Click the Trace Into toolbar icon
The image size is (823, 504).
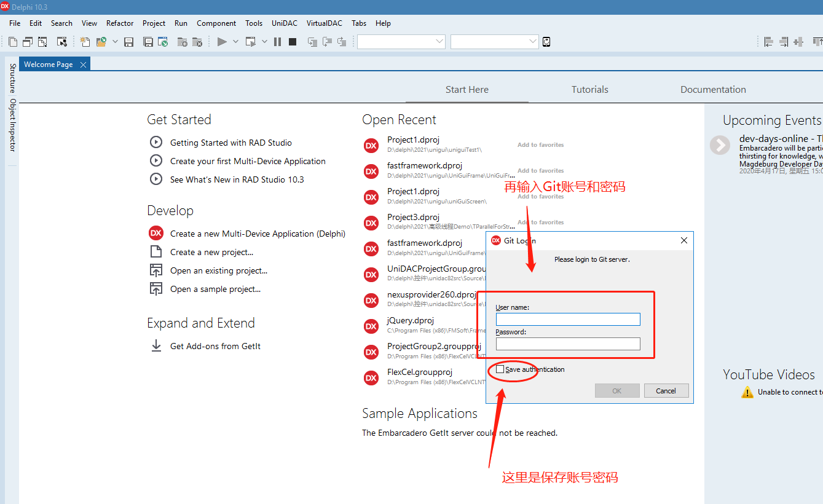(312, 42)
